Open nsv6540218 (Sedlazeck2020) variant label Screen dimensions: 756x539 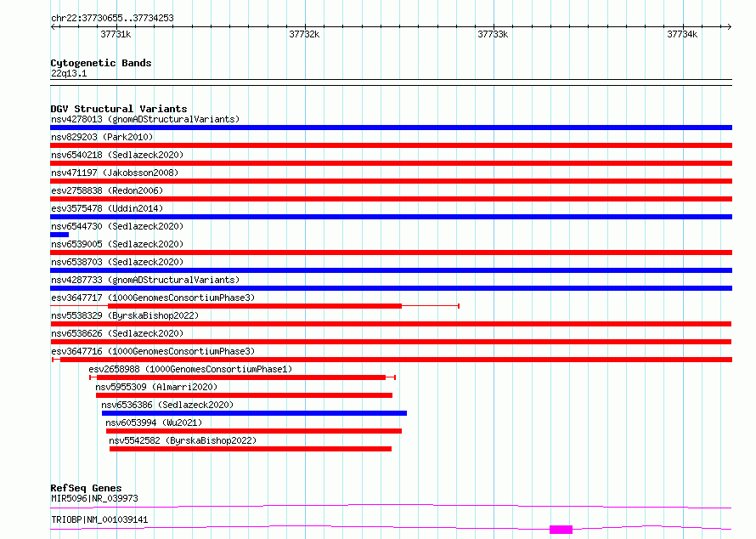pos(117,155)
